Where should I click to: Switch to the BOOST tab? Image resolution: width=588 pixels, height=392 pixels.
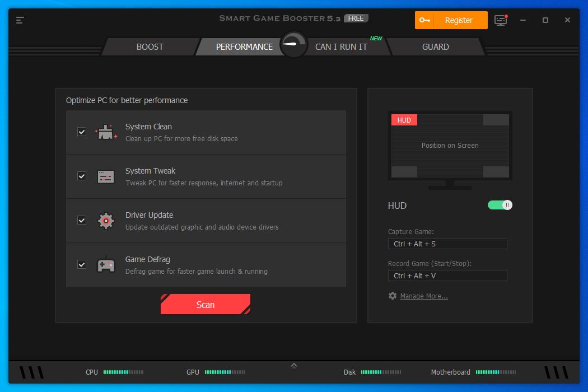(x=150, y=47)
